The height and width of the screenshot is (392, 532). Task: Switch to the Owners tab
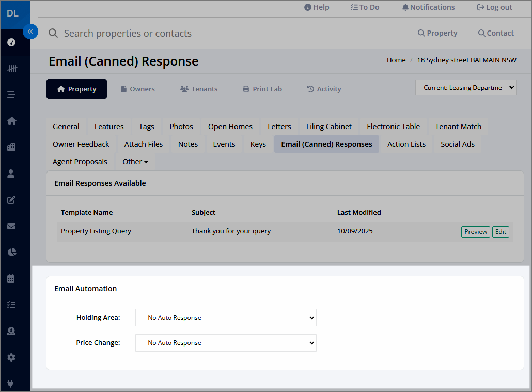click(138, 89)
